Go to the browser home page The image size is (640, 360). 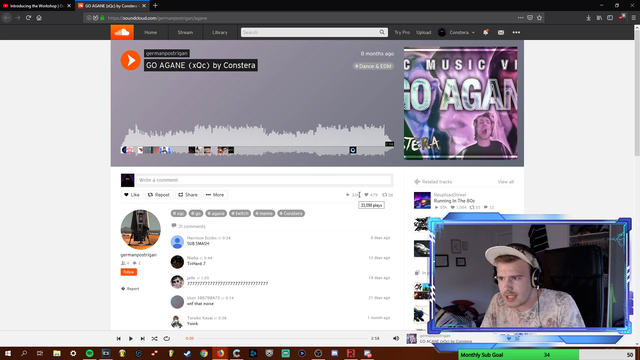click(x=39, y=18)
